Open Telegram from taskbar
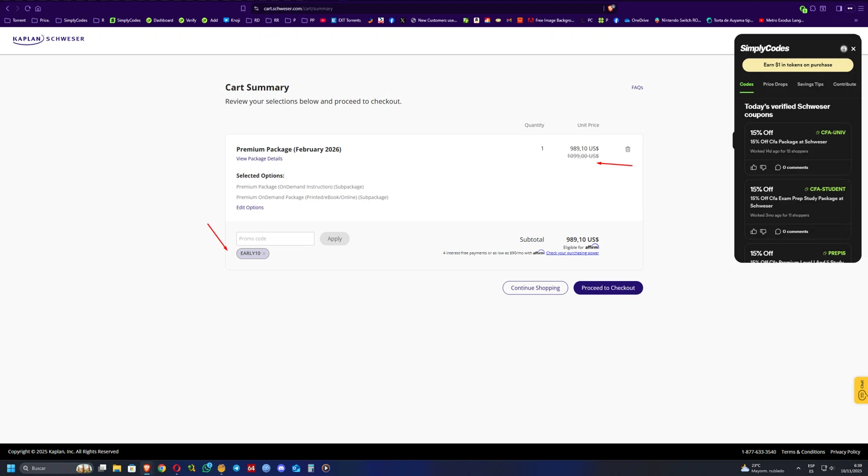The image size is (868, 476). 236,468
